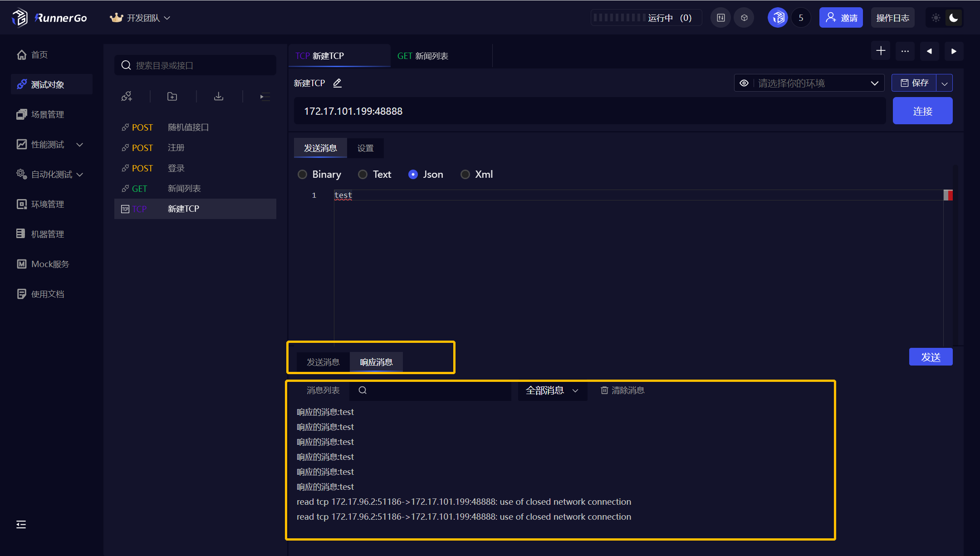Screen dimensions: 980x556
Task: Click the new folder icon
Action: coord(172,96)
